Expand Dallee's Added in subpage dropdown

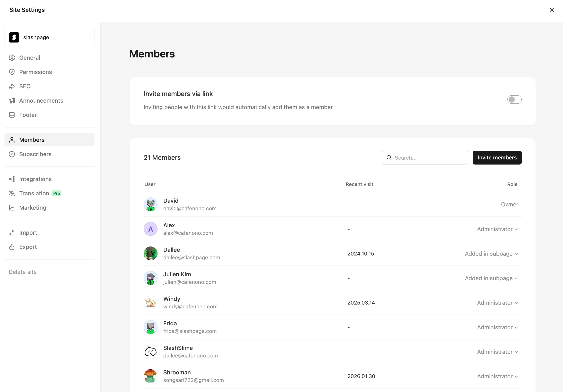(491, 254)
